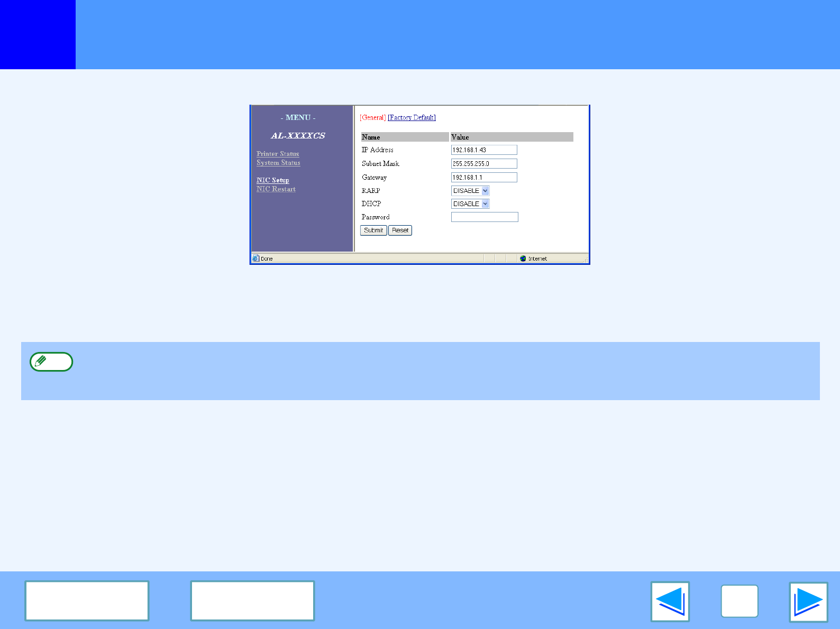The width and height of the screenshot is (840, 629).
Task: Click the empty Password field
Action: point(484,217)
